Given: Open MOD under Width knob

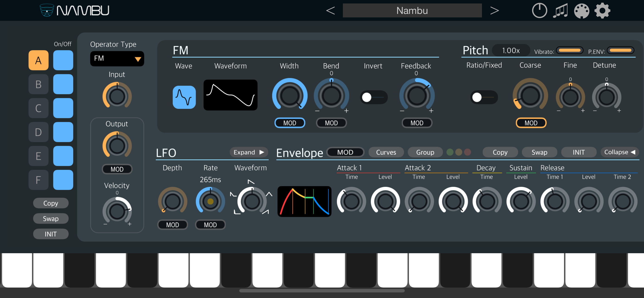Looking at the screenshot, I should click(x=290, y=123).
